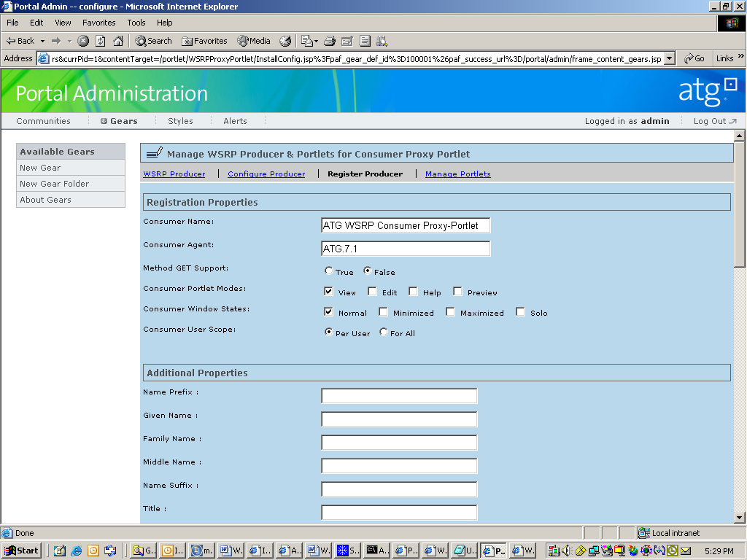Screen dimensions: 747x560
Task: Select True for Method GET Support
Action: [x=329, y=271]
